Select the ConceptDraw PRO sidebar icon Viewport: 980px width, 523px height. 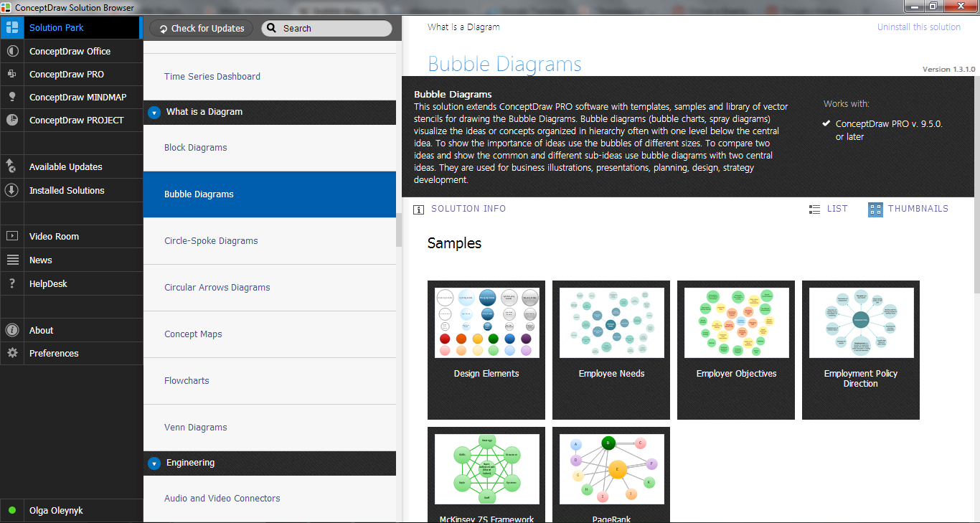(13, 74)
